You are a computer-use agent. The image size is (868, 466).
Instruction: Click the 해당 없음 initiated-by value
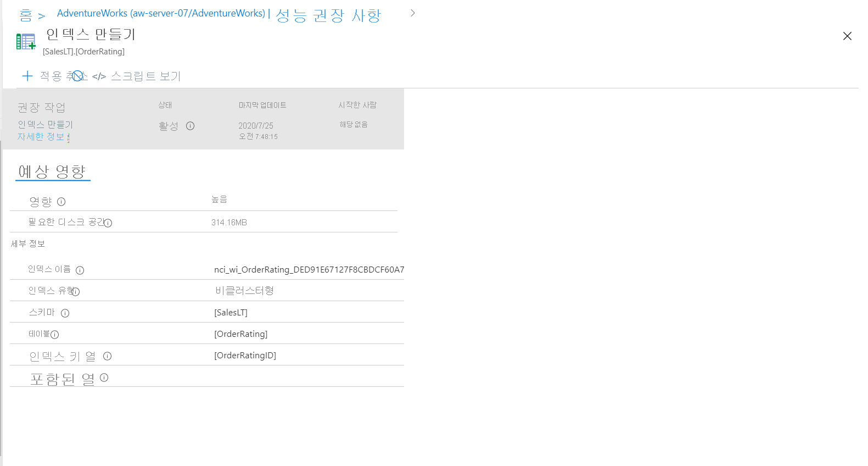point(354,124)
